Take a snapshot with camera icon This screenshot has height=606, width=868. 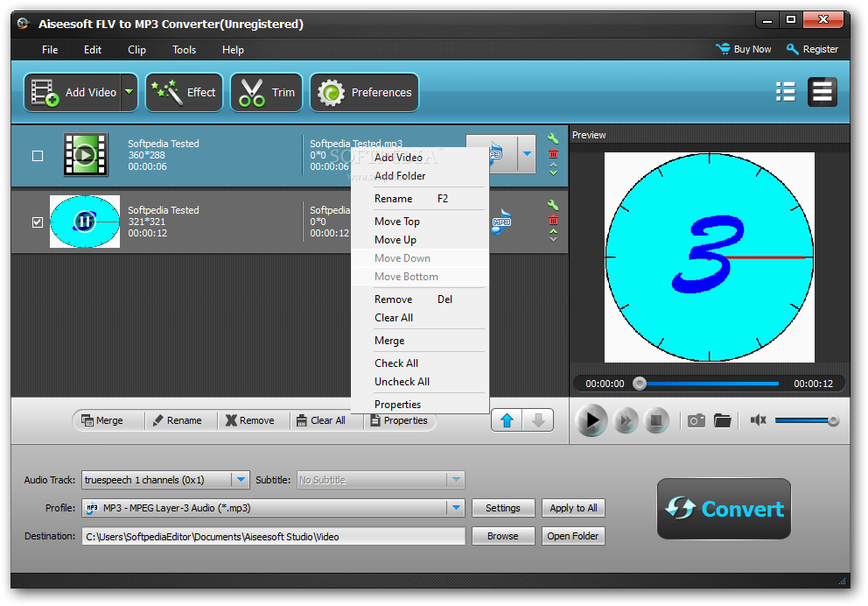tap(696, 421)
